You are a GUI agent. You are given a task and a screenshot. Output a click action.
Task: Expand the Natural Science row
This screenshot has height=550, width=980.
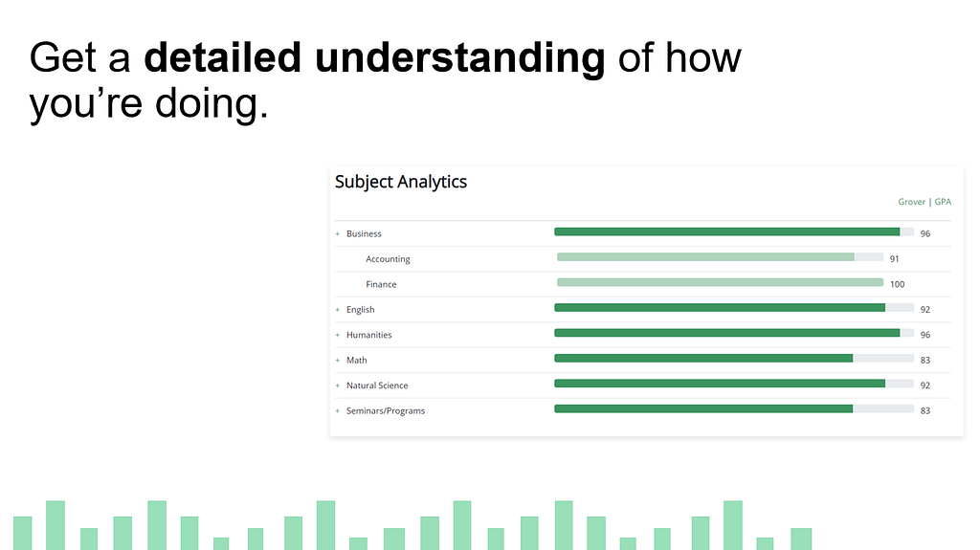337,385
